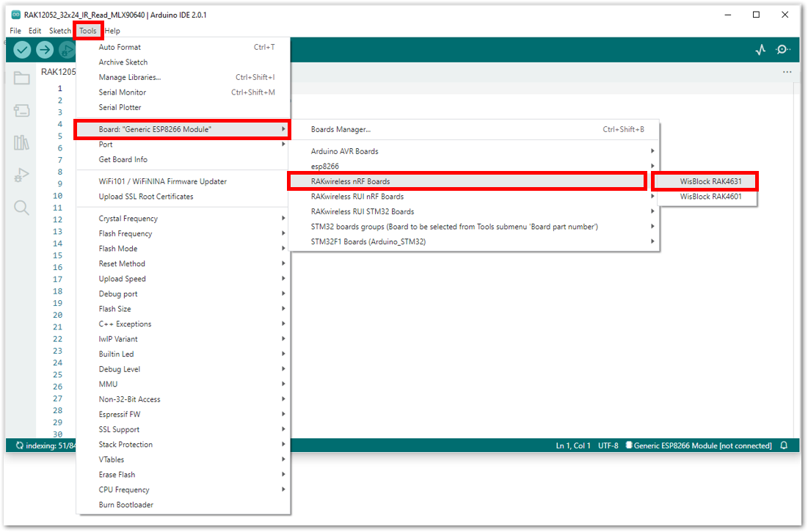Click the Arduino IDE title bar logo

(x=16, y=15)
